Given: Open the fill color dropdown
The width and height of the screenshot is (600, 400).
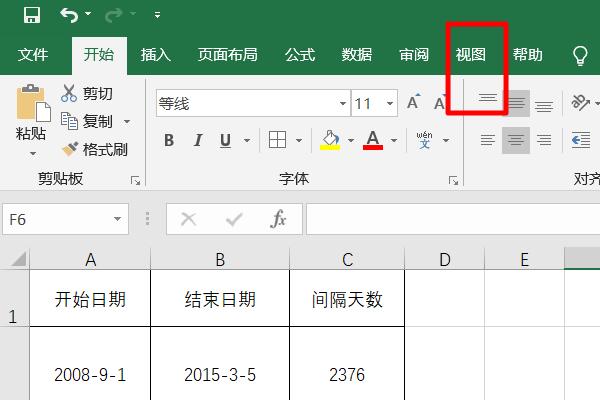Looking at the screenshot, I should (x=351, y=140).
